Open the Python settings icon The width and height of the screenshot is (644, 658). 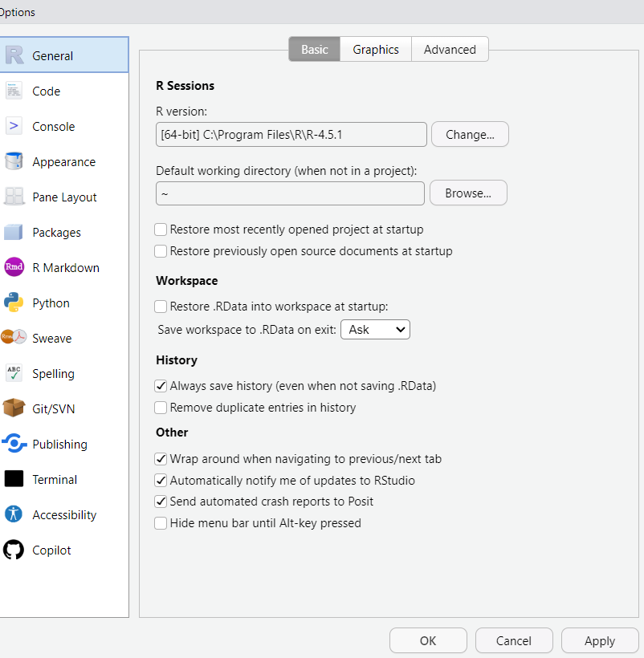click(x=14, y=303)
